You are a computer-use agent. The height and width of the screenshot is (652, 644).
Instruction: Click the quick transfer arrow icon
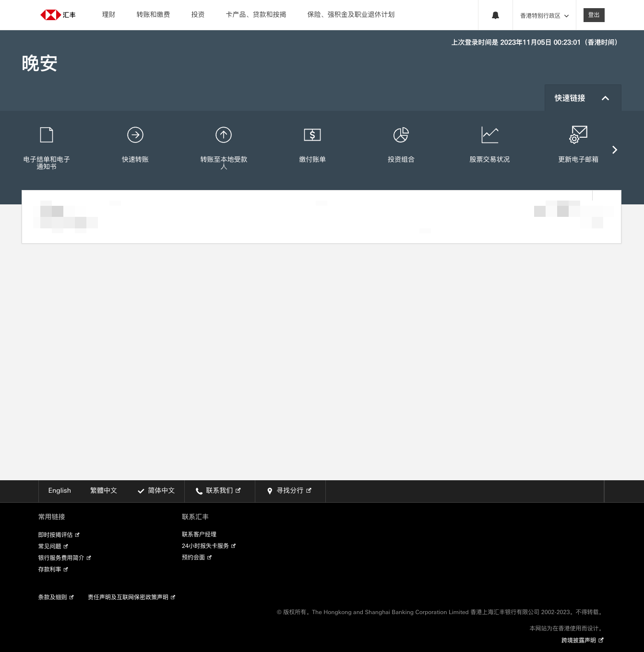135,135
